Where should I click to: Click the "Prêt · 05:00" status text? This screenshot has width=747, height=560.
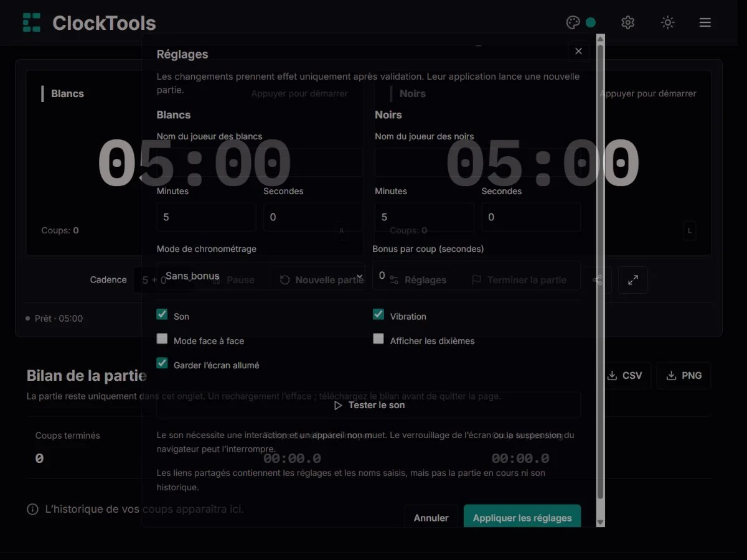pos(59,319)
